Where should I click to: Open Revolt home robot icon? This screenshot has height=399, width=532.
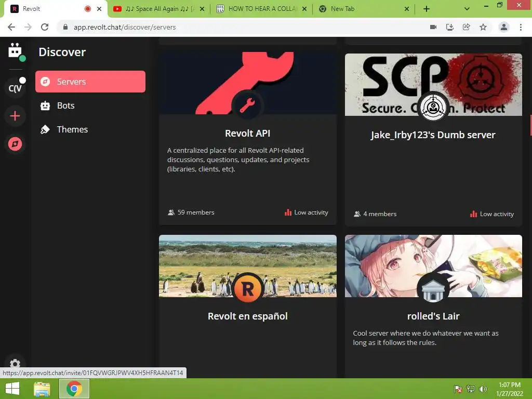click(x=15, y=51)
